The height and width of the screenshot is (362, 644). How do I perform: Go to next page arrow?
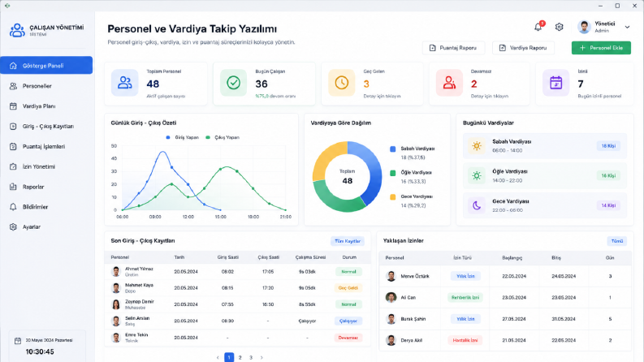pos(261,357)
